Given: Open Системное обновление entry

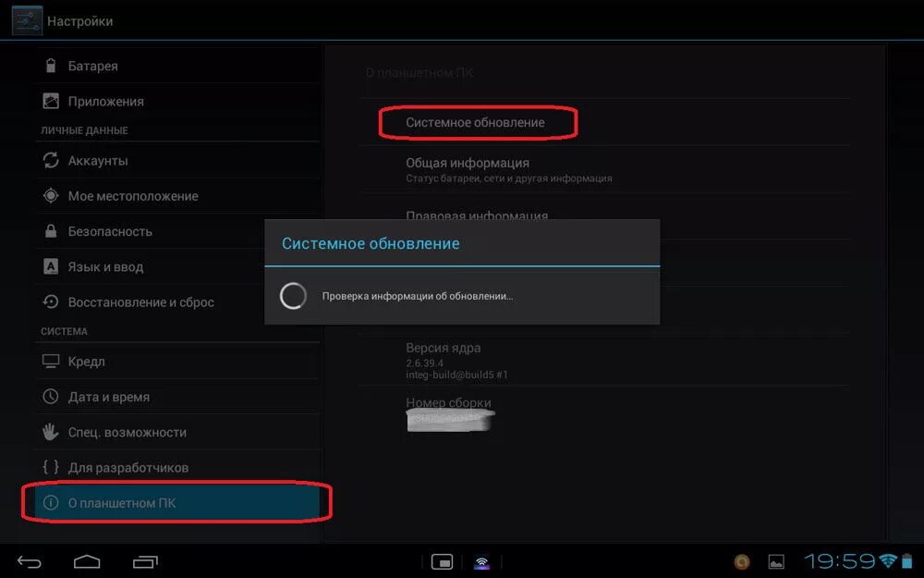Looking at the screenshot, I should tap(477, 121).
